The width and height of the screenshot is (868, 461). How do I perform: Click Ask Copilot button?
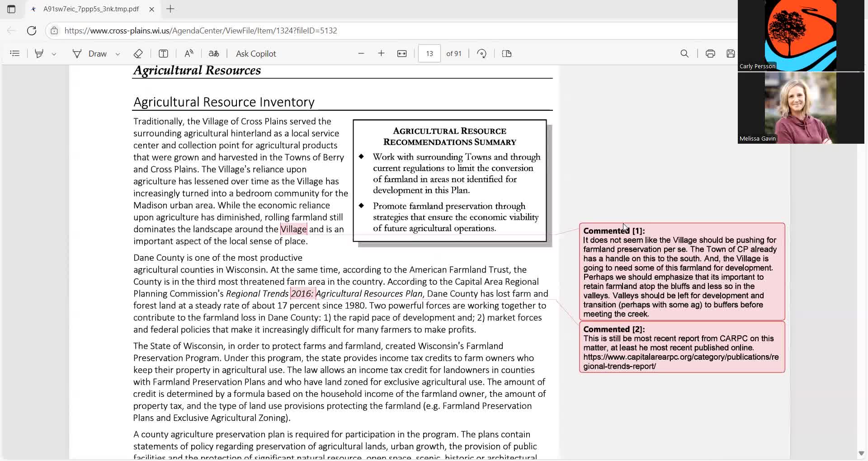(256, 53)
